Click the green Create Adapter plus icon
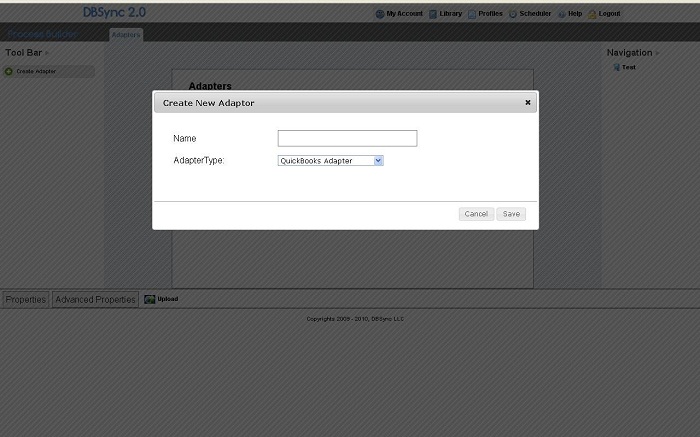700x437 pixels. (x=9, y=71)
